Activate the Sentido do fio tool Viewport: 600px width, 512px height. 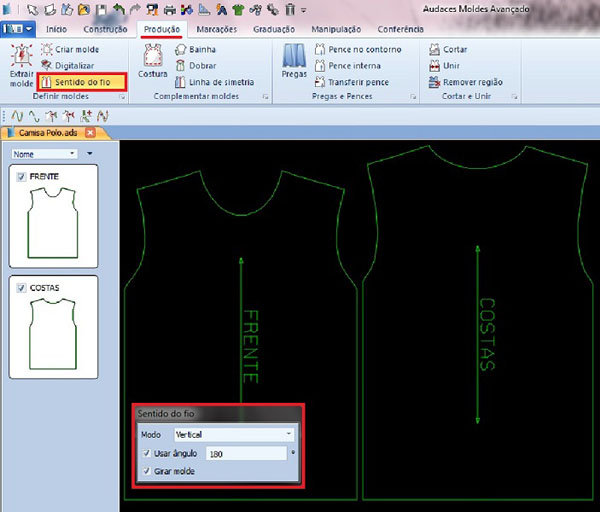point(82,81)
